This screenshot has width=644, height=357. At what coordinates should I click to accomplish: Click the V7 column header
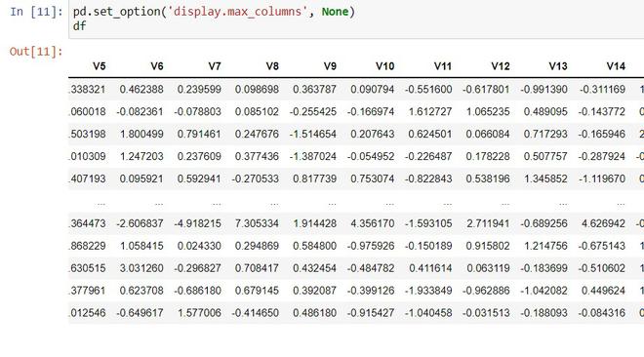pyautogui.click(x=215, y=66)
